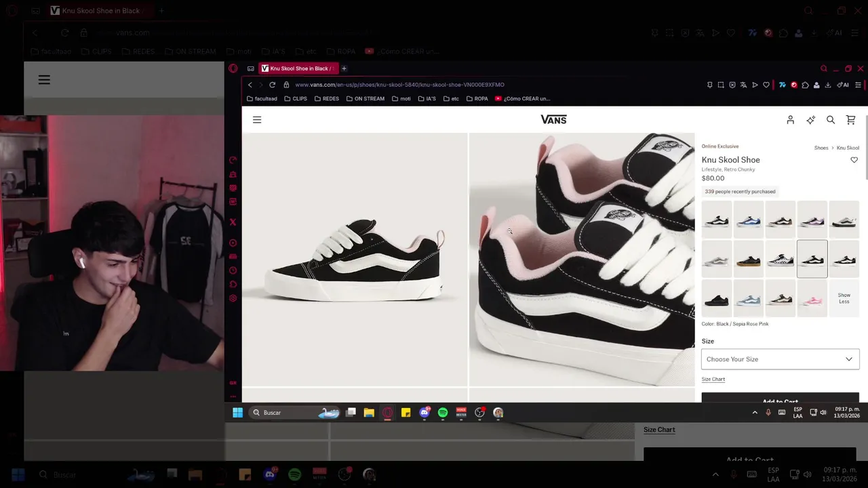Open the browser profile avatar icon

point(816,85)
